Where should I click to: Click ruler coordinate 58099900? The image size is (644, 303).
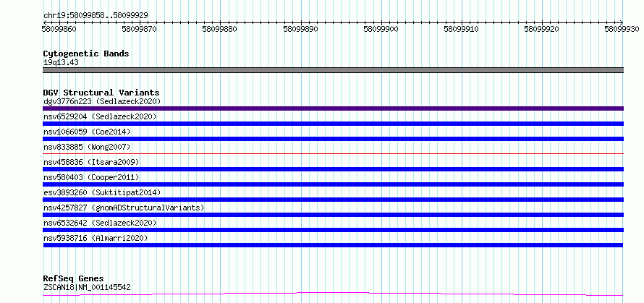[381, 29]
